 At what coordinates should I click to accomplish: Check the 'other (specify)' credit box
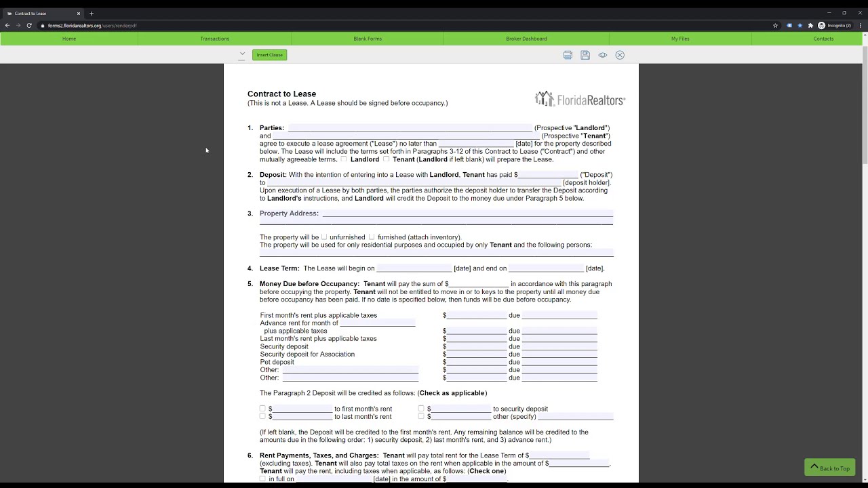coord(421,416)
